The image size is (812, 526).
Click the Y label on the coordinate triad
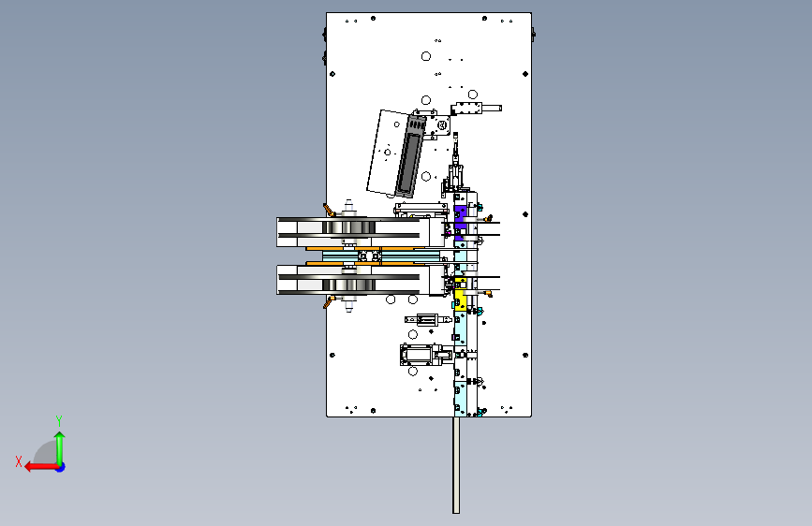click(x=59, y=420)
